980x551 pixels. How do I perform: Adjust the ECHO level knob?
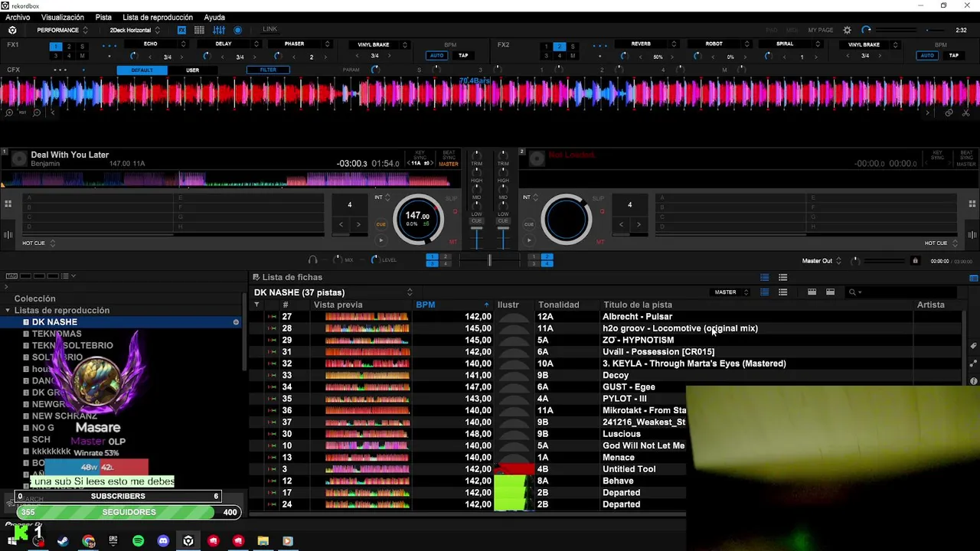tap(133, 57)
